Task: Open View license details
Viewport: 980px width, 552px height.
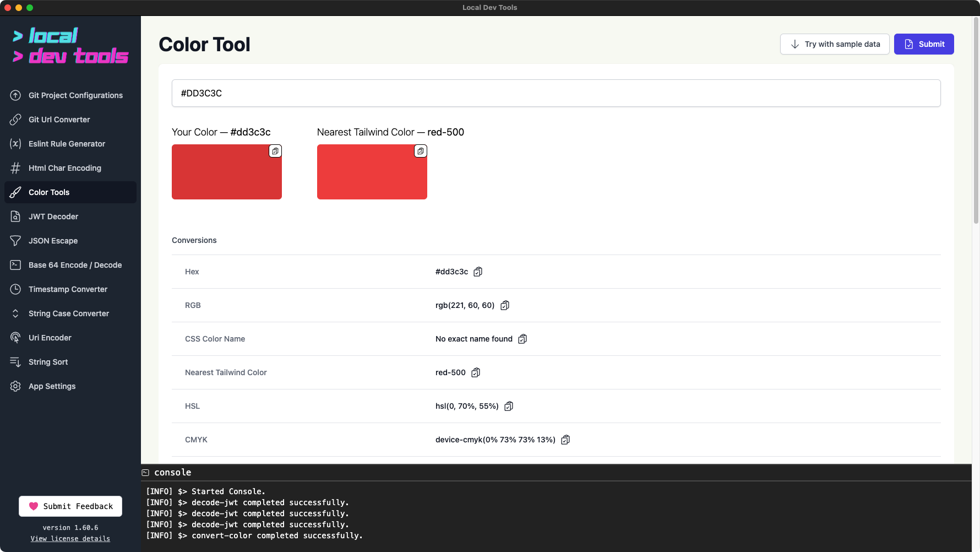Action: tap(70, 539)
